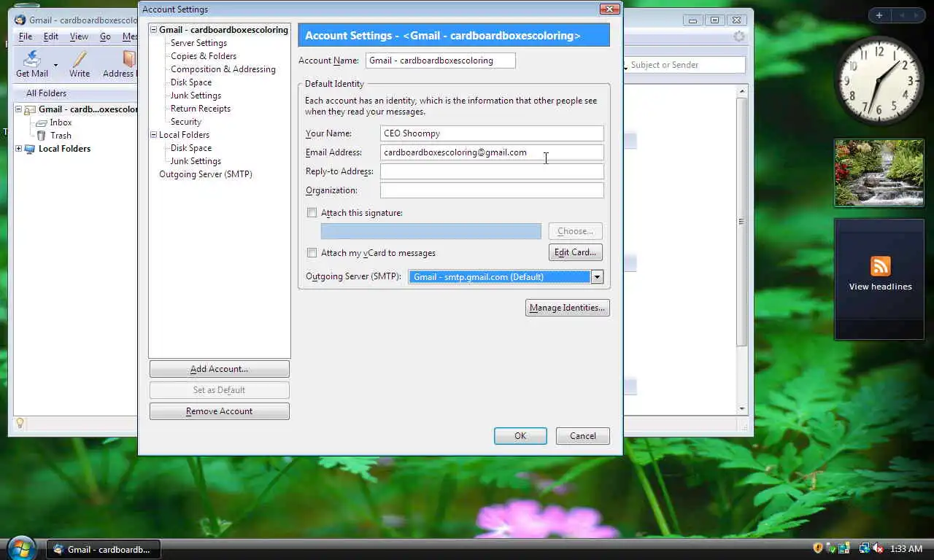Collapse Gmail account in main folder pane
934x560 pixels.
pyautogui.click(x=18, y=110)
